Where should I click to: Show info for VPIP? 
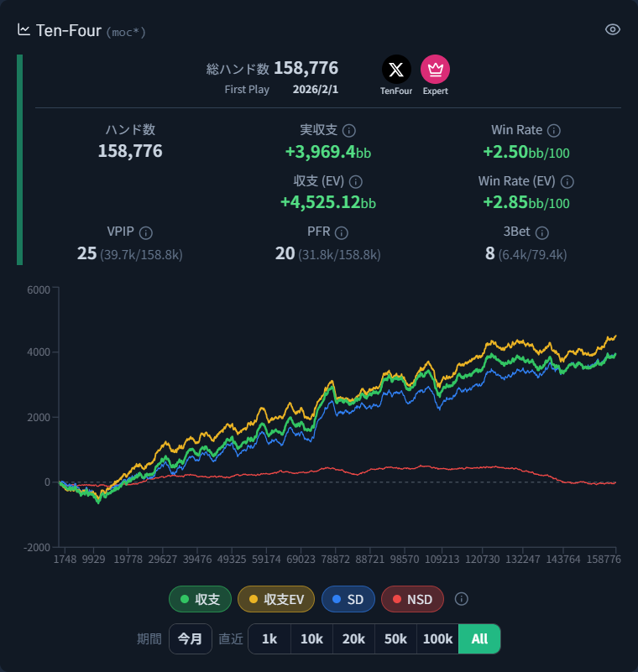click(x=146, y=232)
